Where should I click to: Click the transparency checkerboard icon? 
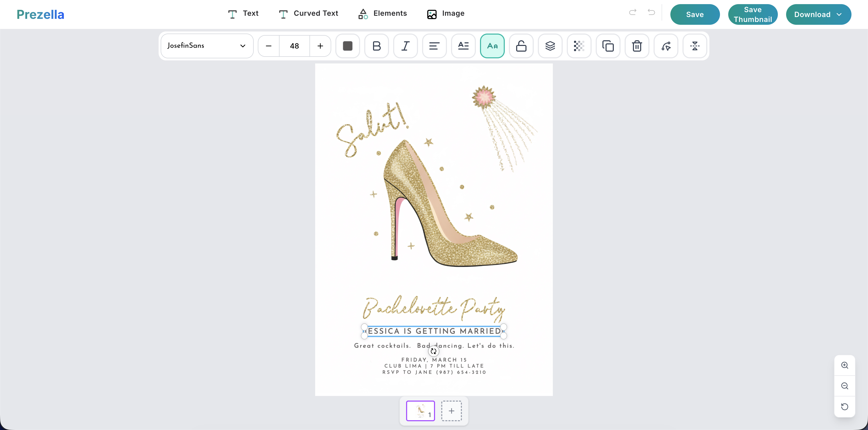(x=579, y=46)
